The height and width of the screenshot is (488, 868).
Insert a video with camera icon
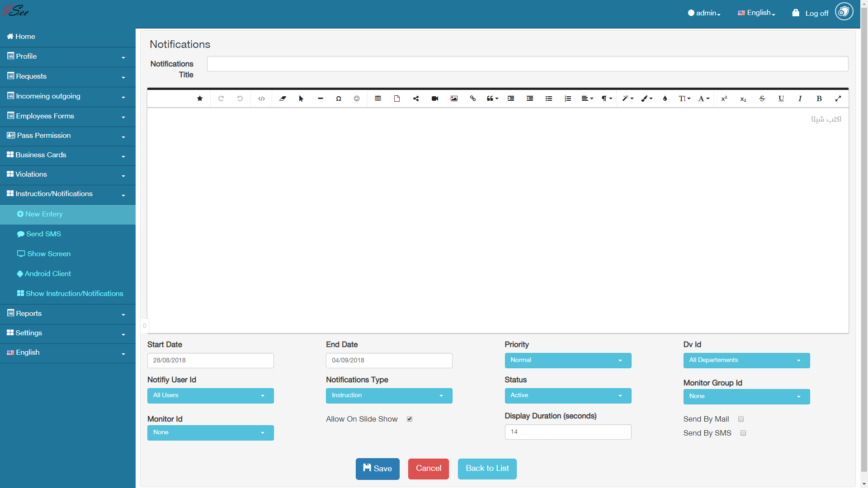click(435, 99)
